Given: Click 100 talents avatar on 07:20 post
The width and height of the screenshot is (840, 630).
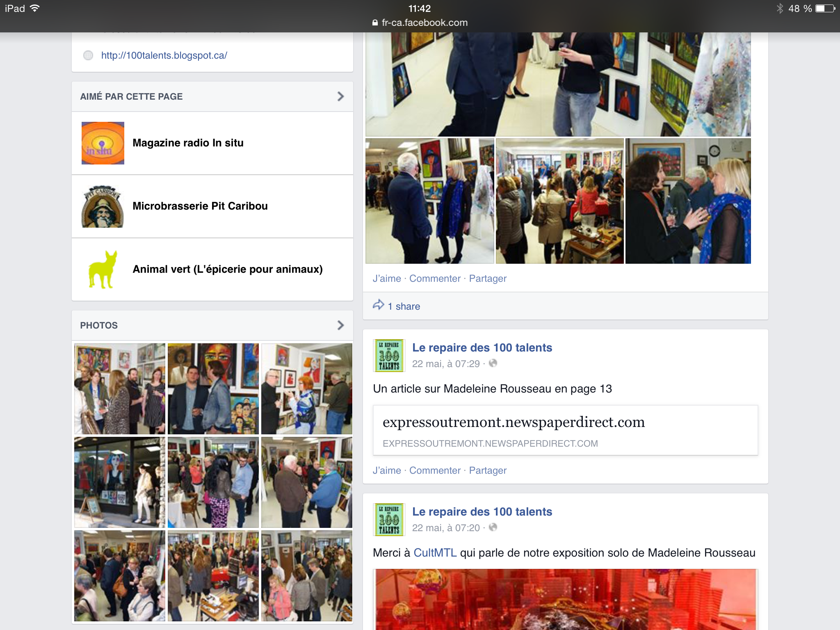Looking at the screenshot, I should point(389,519).
